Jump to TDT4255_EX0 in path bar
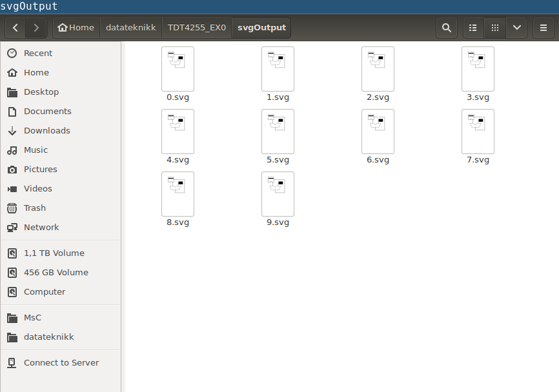Image resolution: width=559 pixels, height=392 pixels. pos(196,28)
